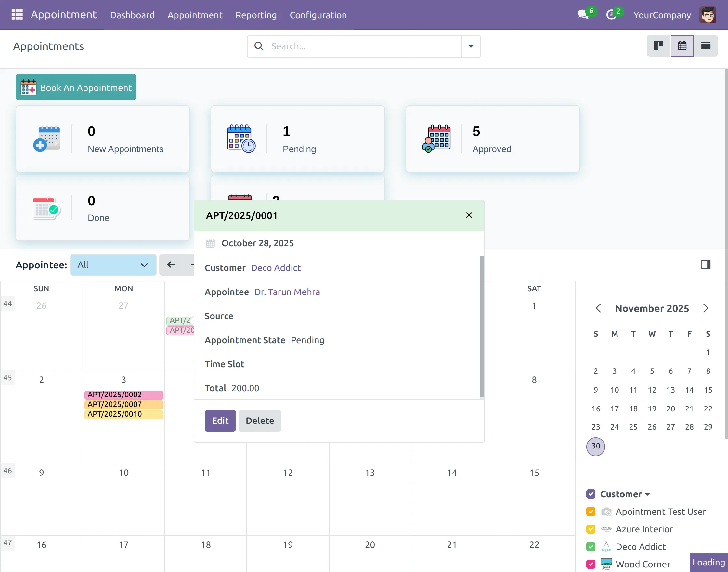Screen dimensions: 728x572
Task: Open the apps grid menu icon
Action: [x=17, y=15]
